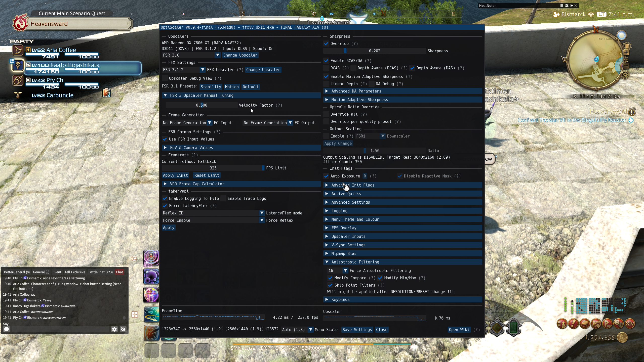This screenshot has height=362, width=644.
Task: Click the green emerald job gauge gem
Action: click(x=513, y=328)
